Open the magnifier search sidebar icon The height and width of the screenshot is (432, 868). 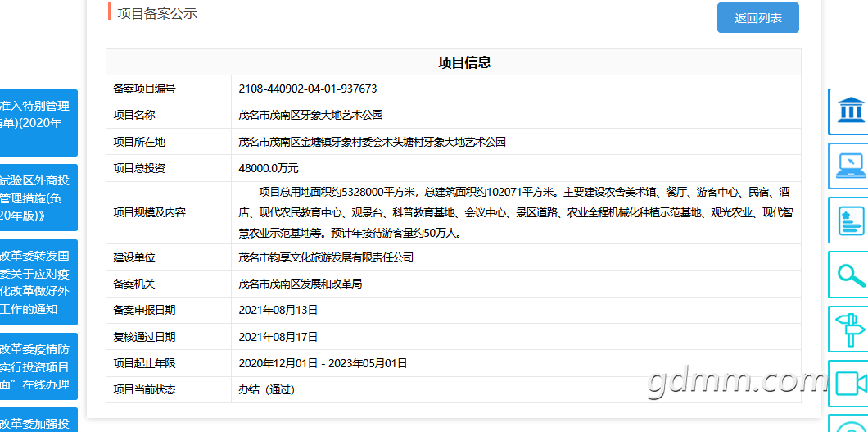pos(850,275)
